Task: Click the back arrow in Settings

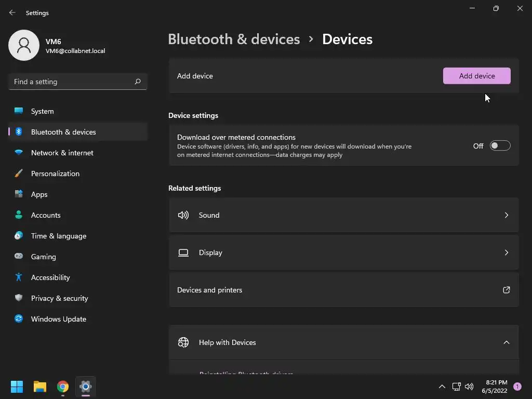Action: coord(12,13)
